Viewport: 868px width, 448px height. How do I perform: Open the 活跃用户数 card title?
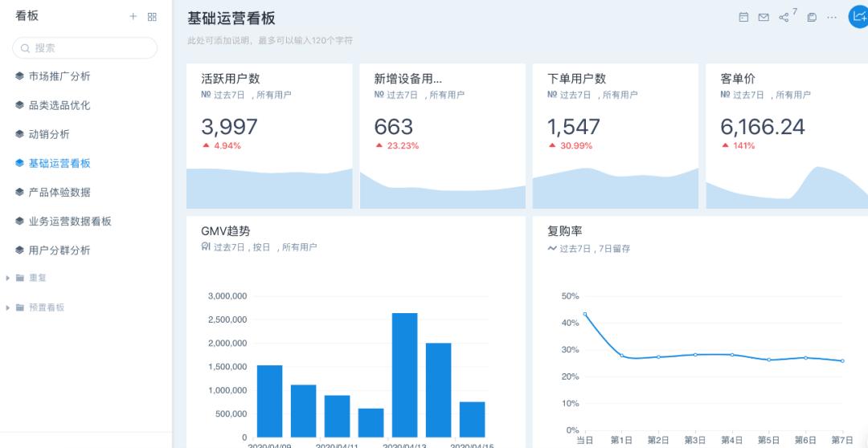(231, 79)
